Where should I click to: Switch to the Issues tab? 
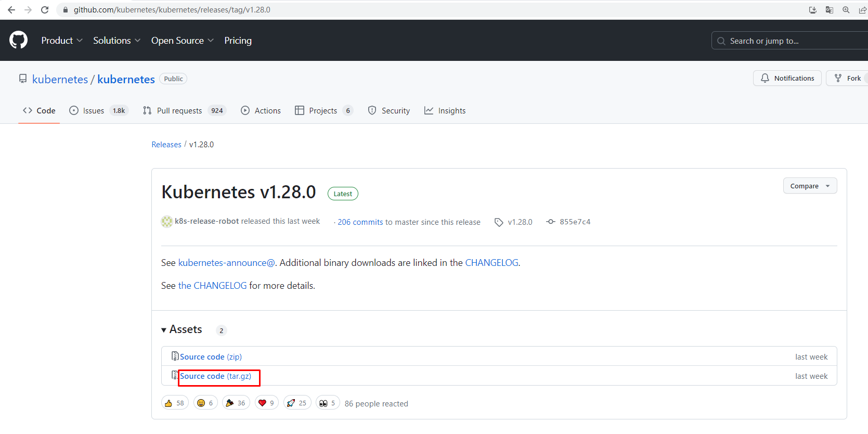93,110
